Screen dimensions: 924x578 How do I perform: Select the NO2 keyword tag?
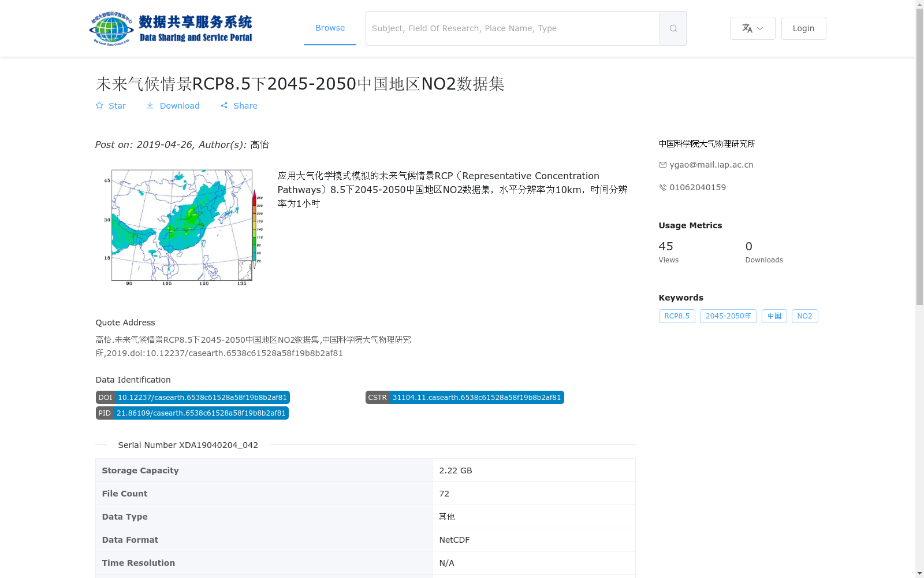804,316
